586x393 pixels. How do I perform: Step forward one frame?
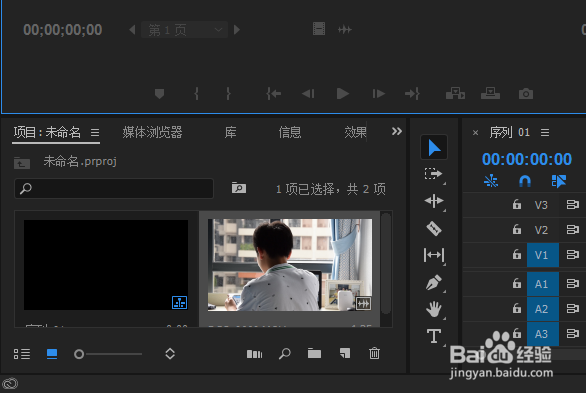point(379,93)
